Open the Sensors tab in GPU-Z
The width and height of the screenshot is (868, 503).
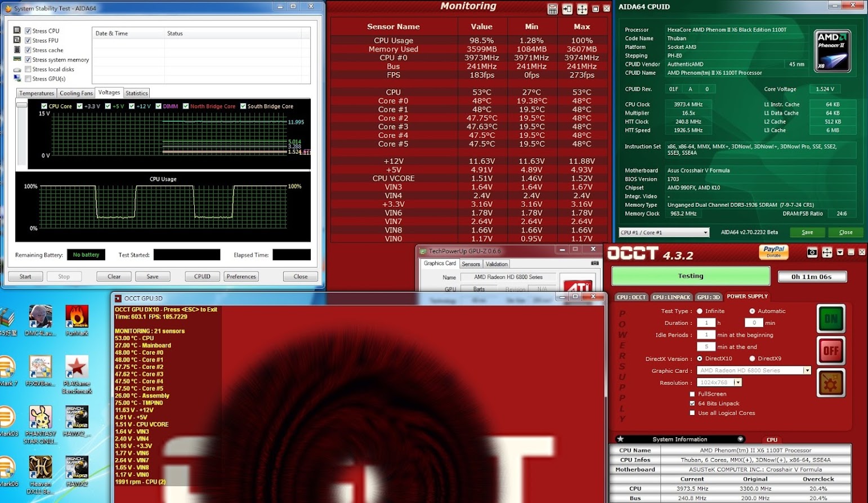click(x=471, y=264)
